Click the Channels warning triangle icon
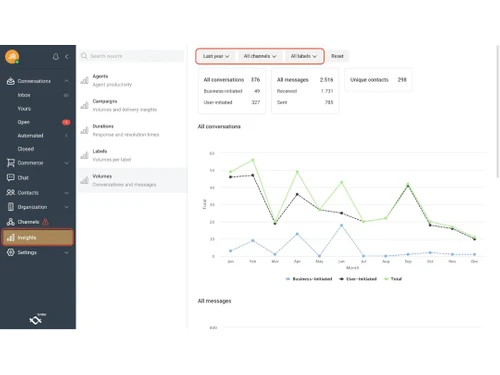This screenshot has width=500, height=375. point(45,222)
